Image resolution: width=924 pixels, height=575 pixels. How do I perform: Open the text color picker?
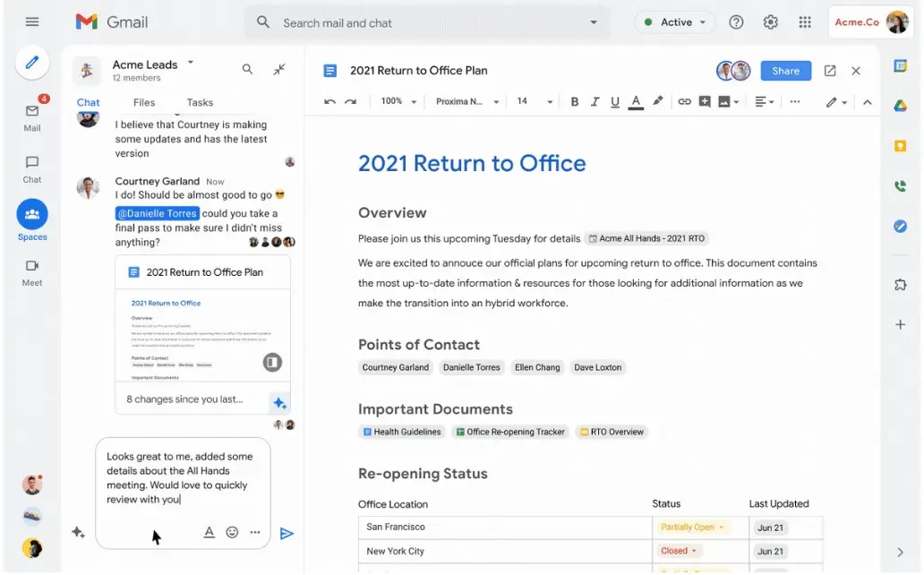[636, 102]
